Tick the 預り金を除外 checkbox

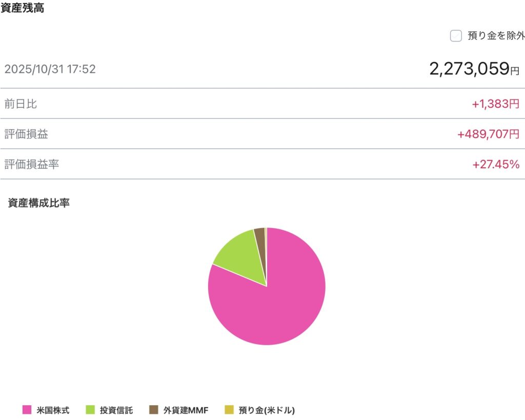456,36
